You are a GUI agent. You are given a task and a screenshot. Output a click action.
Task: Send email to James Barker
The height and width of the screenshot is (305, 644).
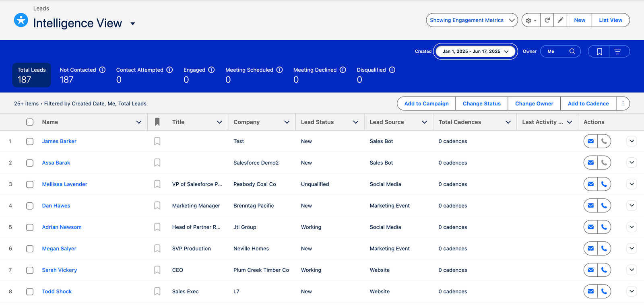590,141
